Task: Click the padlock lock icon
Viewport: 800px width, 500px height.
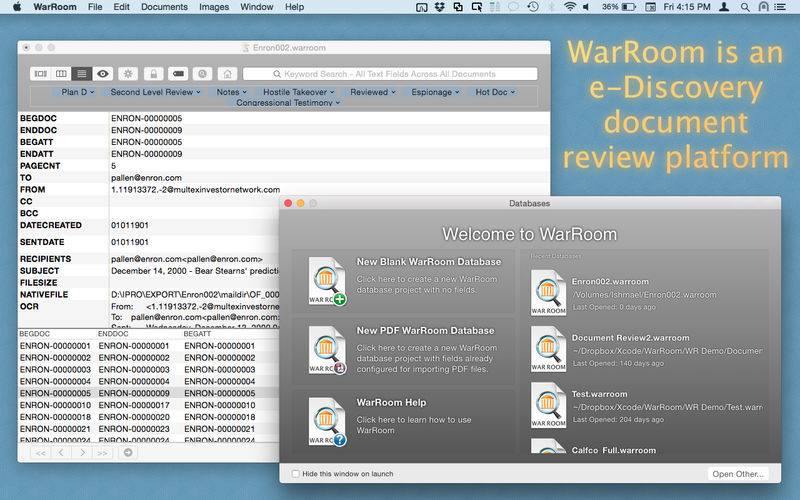Action: [153, 74]
